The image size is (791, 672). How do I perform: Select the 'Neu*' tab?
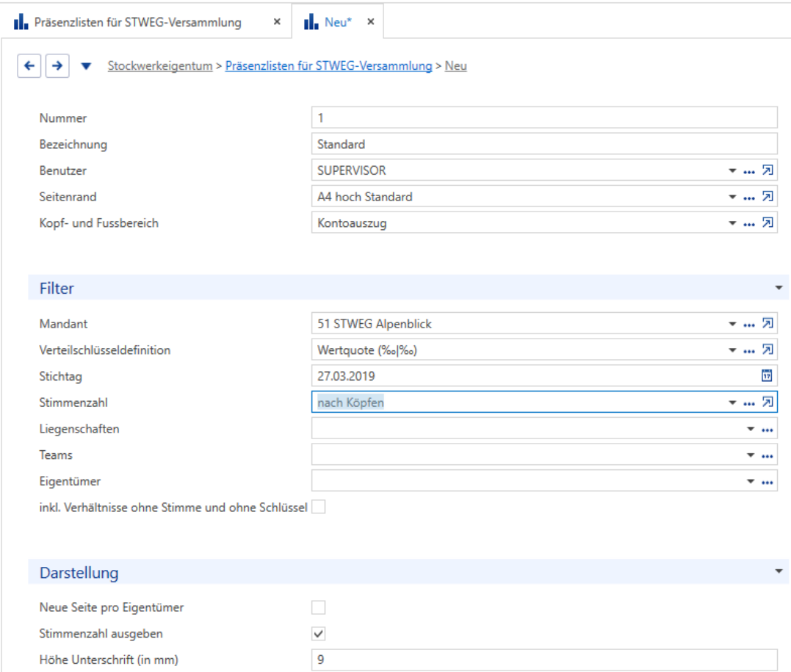338,22
